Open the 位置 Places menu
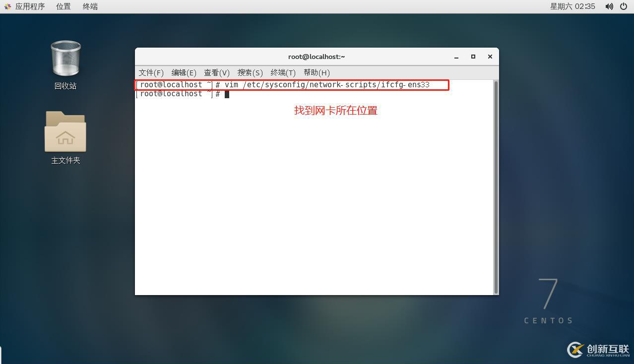Viewport: 634px width, 364px height. tap(63, 6)
